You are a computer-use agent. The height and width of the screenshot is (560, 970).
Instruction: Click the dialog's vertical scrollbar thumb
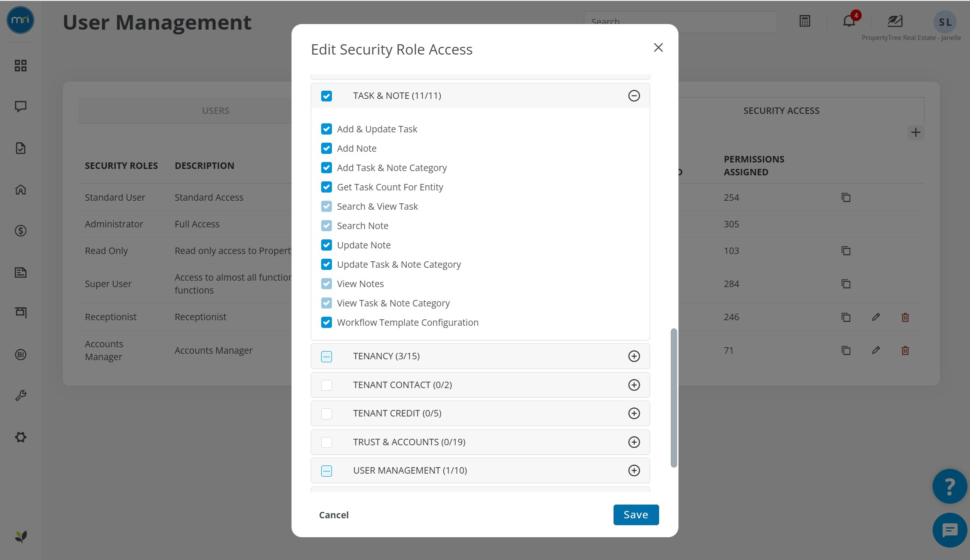click(674, 398)
